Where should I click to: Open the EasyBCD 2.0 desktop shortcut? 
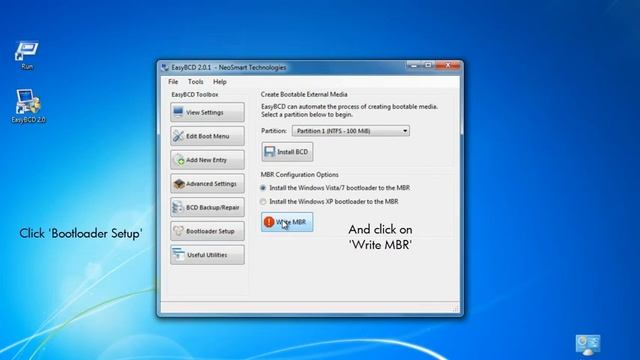(x=28, y=106)
